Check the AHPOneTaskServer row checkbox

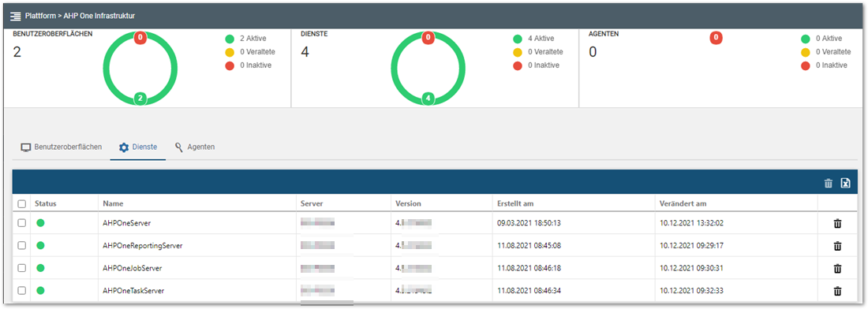pos(22,291)
